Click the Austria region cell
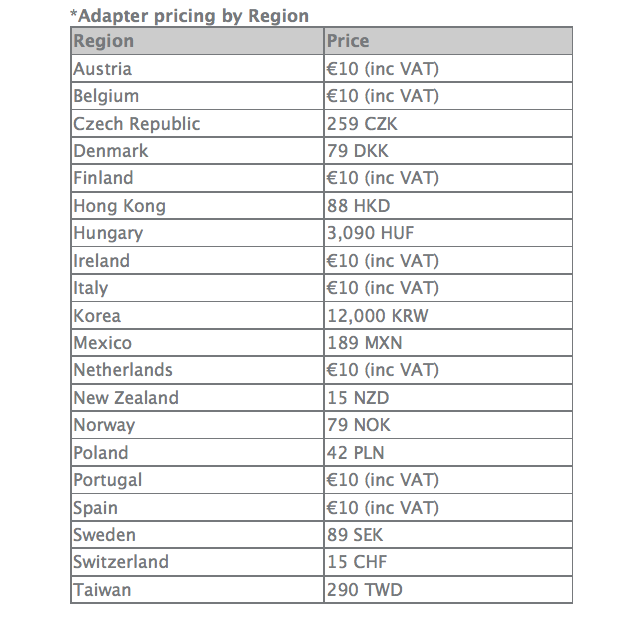This screenshot has width=640, height=619. [102, 69]
